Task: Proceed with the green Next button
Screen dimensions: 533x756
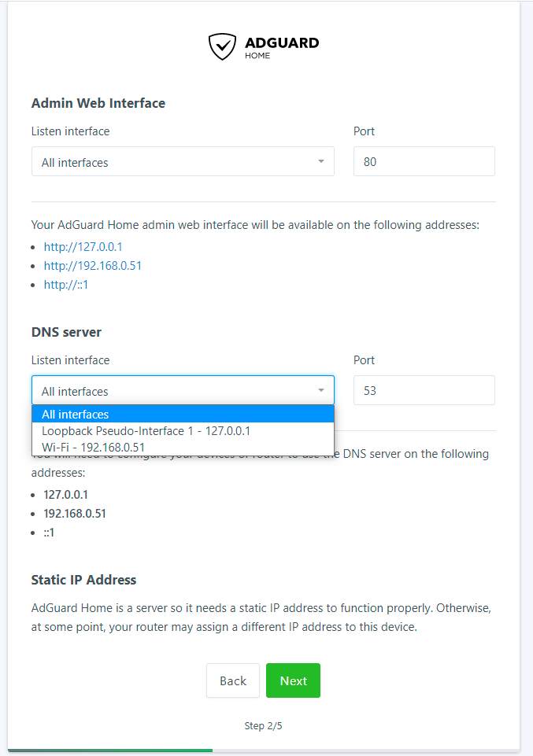Action: (293, 681)
